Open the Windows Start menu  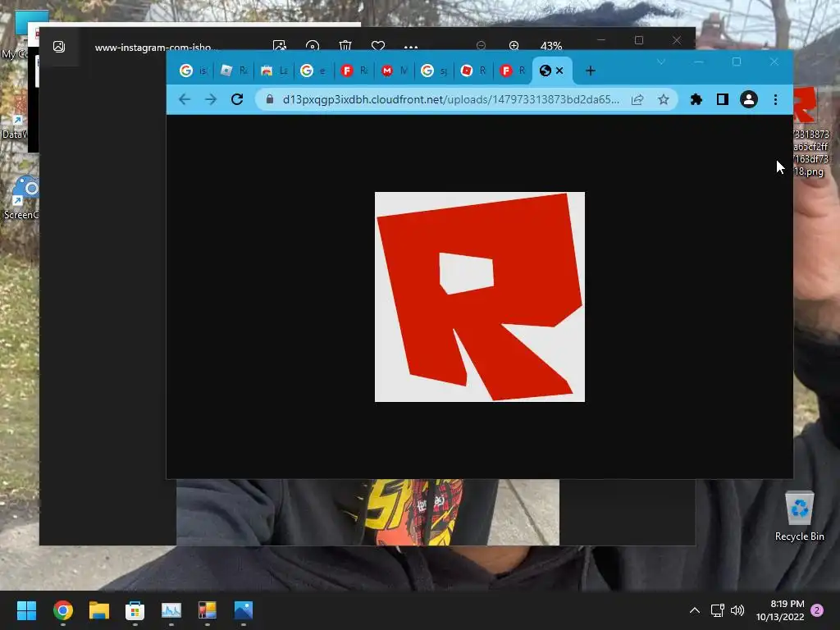26,610
